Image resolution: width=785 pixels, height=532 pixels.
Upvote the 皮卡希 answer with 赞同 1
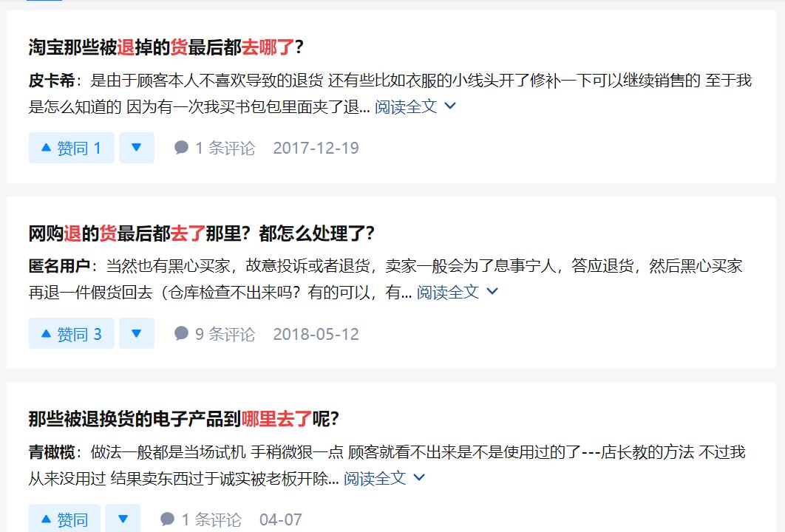72,148
